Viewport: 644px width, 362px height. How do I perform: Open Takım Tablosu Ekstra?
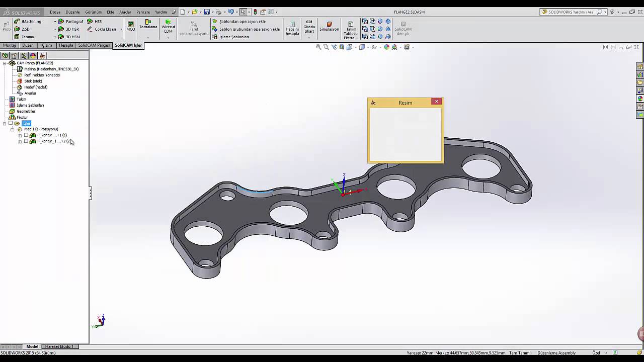[x=351, y=30]
